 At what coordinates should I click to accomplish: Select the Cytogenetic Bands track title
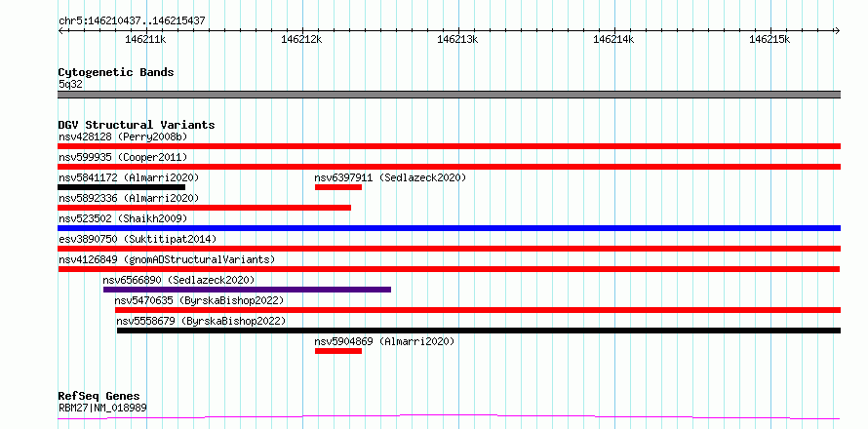click(116, 72)
